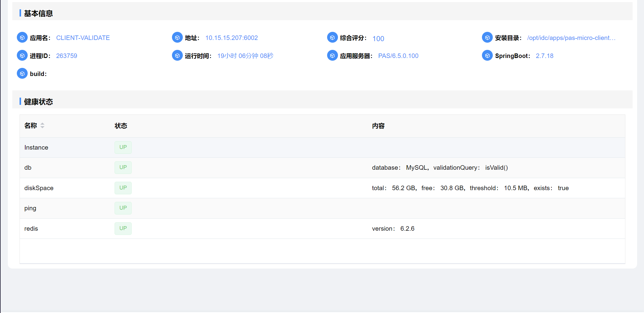Click the 内容 column header
The height and width of the screenshot is (313, 644).
(x=378, y=126)
